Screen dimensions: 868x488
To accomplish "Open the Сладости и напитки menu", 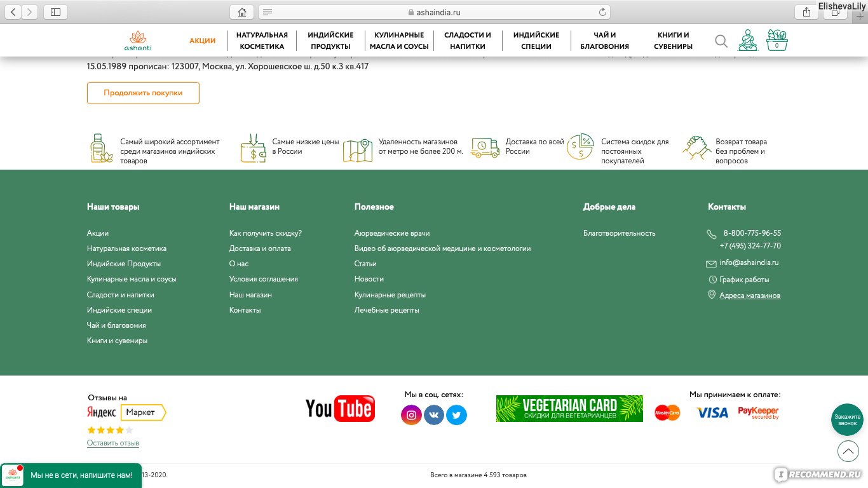I will (468, 41).
